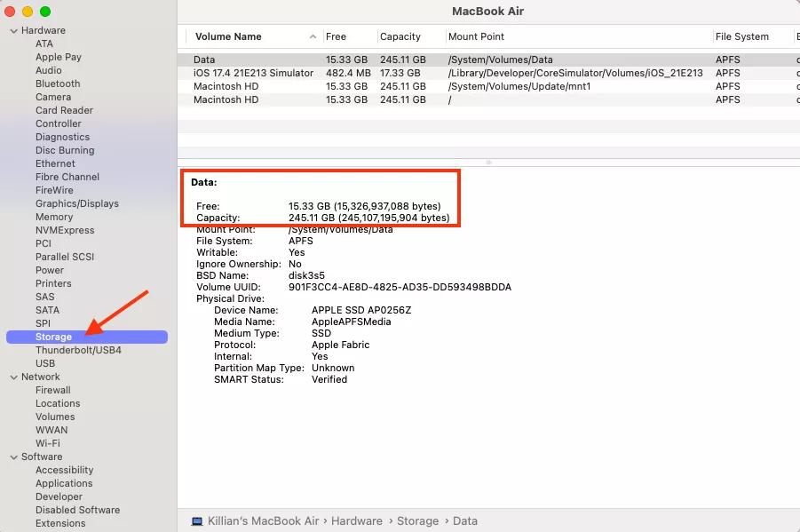The image size is (800, 532).
Task: Select Bluetooth hardware category
Action: click(58, 83)
